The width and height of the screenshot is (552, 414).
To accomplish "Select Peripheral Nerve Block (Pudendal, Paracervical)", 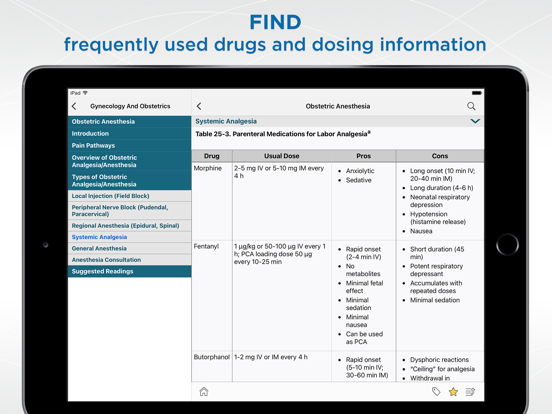I will click(130, 211).
